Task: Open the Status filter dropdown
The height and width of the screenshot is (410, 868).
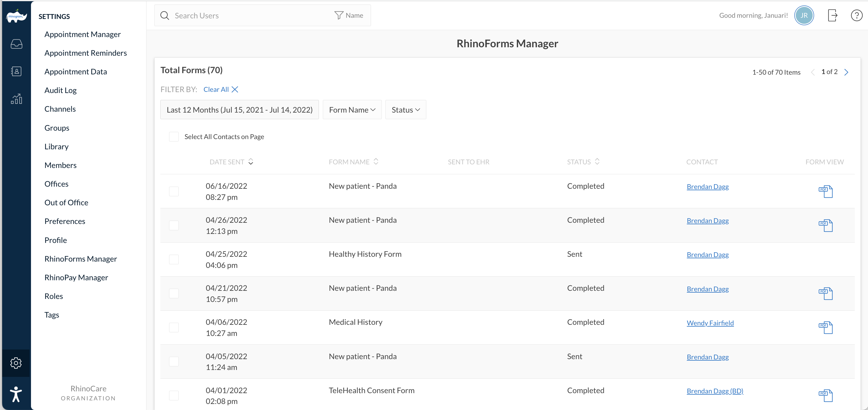Action: click(405, 110)
